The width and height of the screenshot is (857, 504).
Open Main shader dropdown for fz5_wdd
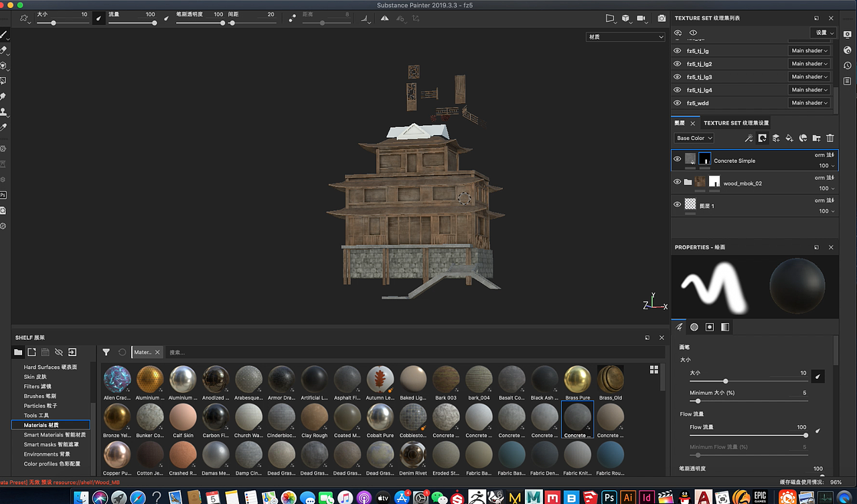pos(809,103)
